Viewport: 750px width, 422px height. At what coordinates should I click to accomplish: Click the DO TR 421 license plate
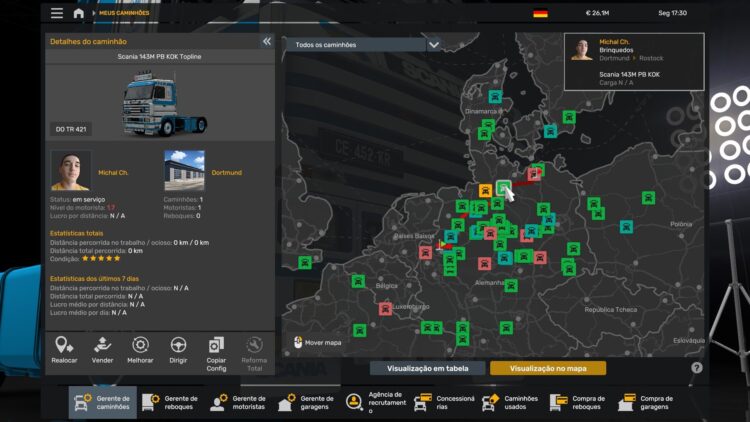(x=71, y=129)
